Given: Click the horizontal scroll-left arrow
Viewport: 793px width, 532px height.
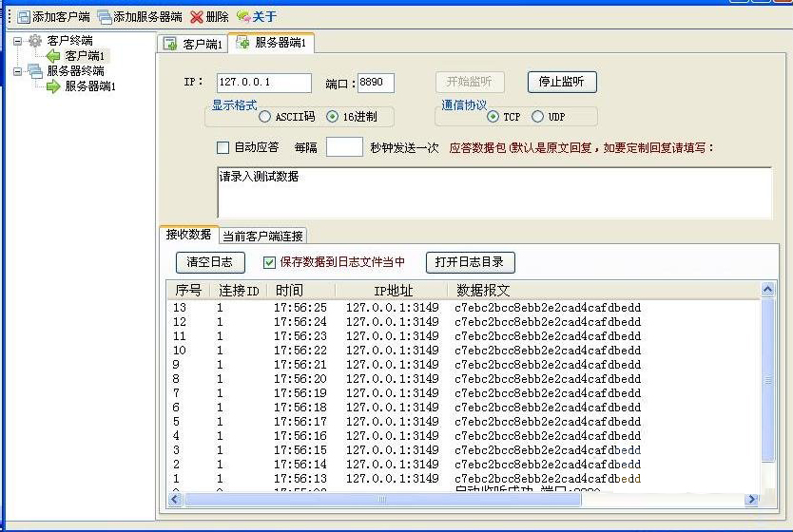Looking at the screenshot, I should coord(175,499).
